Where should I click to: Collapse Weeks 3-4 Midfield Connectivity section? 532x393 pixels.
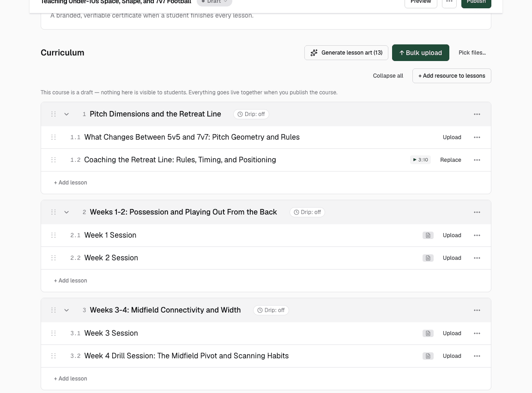click(66, 310)
